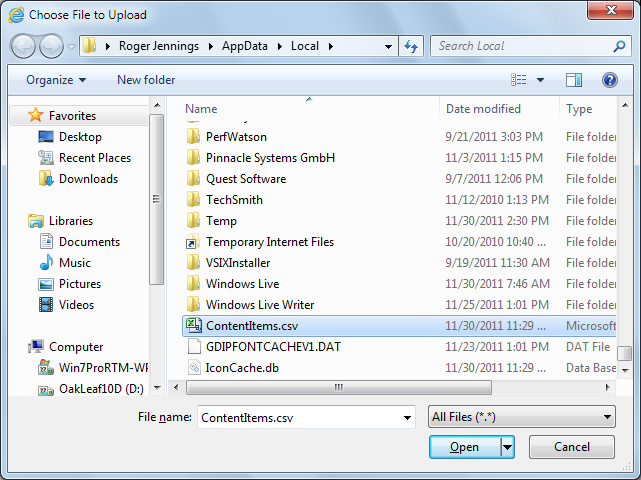Open Pictures library
The height and width of the screenshot is (480, 641).
click(70, 284)
